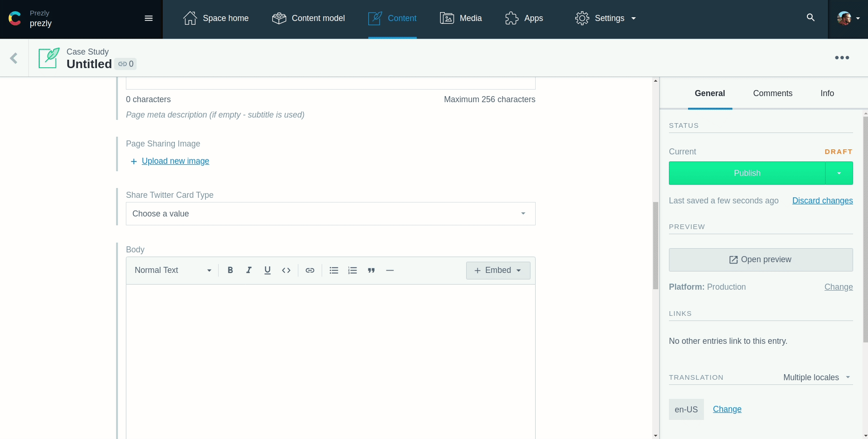The width and height of the screenshot is (868, 439).
Task: Open the search magnifier in top bar
Action: click(811, 18)
